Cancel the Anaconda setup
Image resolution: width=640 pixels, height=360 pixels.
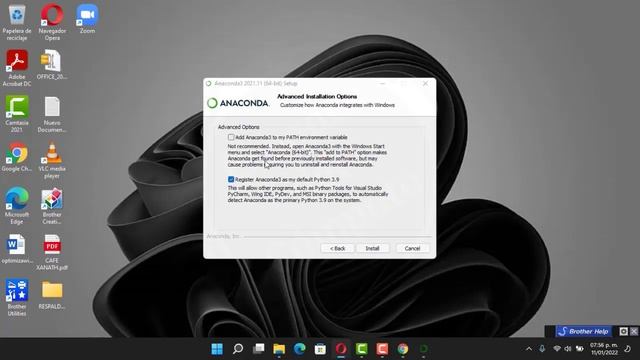tap(412, 248)
